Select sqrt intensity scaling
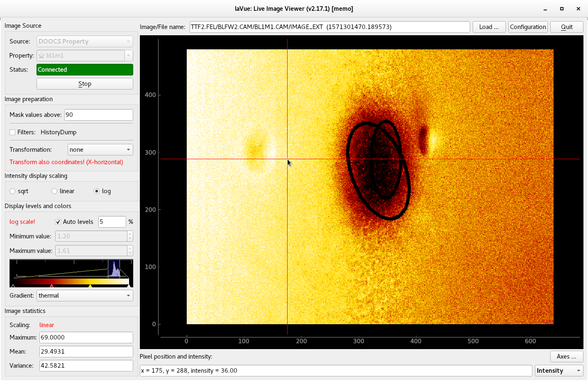 (12, 191)
